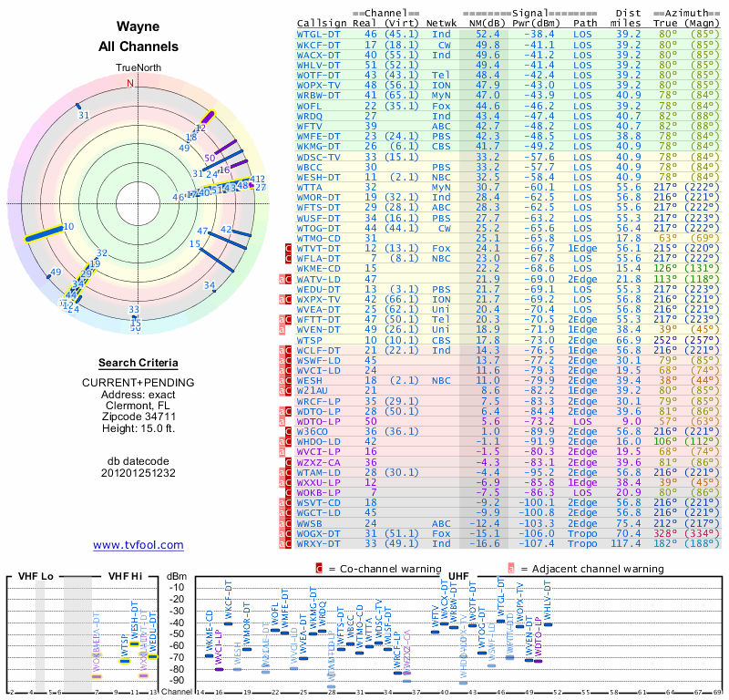Screen dimensions: 729x700
Task: Click the warning icon beside WRXY-DT
Action: pos(290,544)
